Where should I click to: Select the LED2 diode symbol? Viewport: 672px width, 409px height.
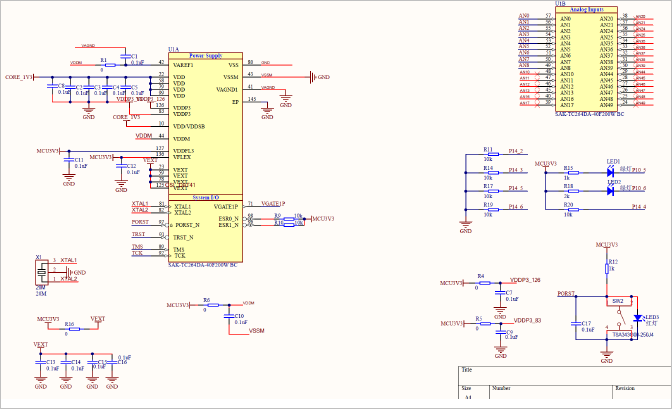click(611, 191)
